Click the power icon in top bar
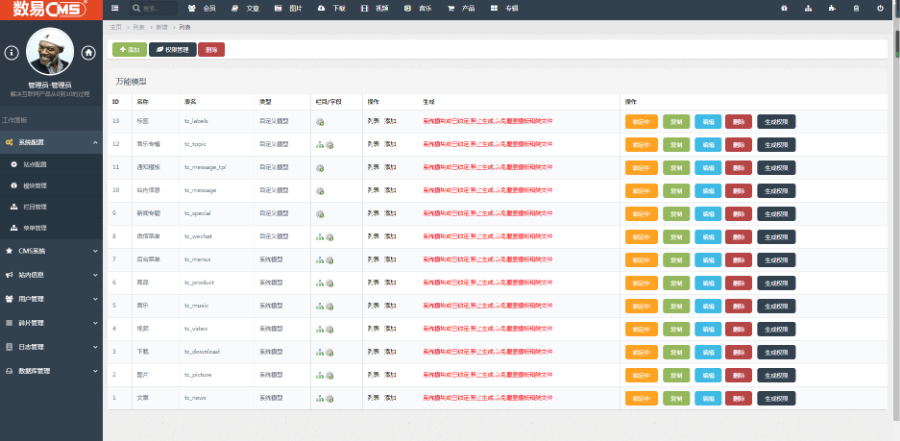The image size is (900, 441). (x=880, y=9)
